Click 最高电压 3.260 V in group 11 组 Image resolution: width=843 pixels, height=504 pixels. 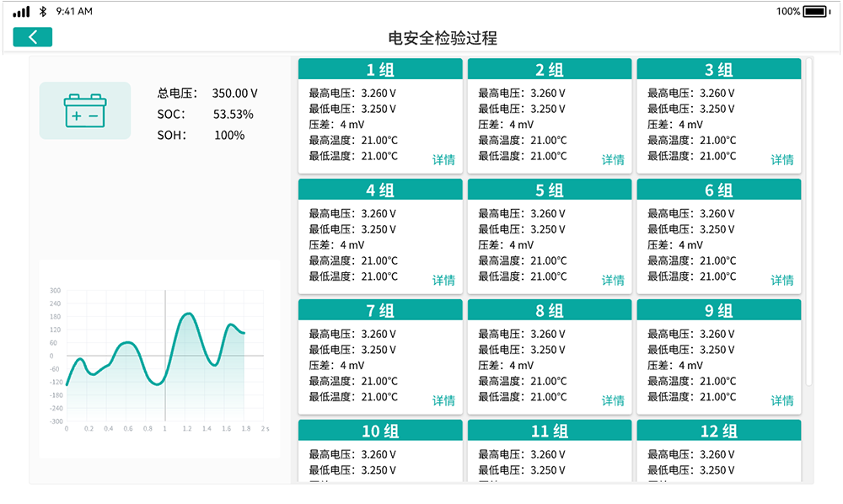click(x=522, y=454)
